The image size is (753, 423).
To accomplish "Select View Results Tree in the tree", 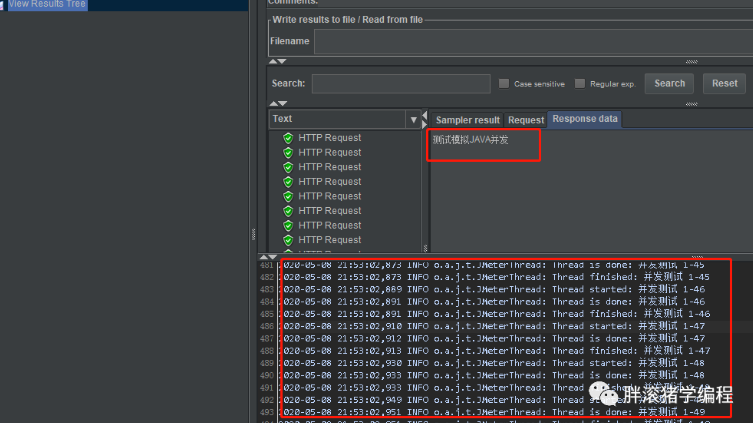I will tap(47, 4).
